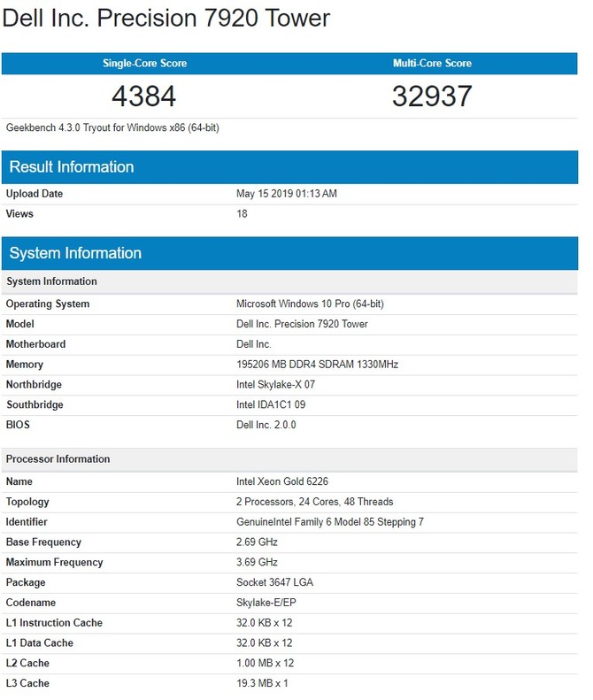
Task: Click the Package label
Action: (26, 583)
